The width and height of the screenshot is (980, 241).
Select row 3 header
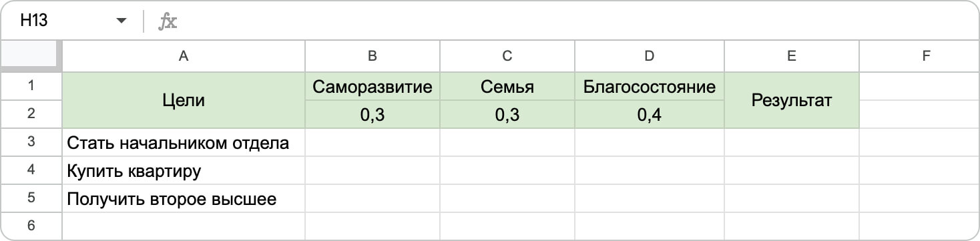click(31, 142)
